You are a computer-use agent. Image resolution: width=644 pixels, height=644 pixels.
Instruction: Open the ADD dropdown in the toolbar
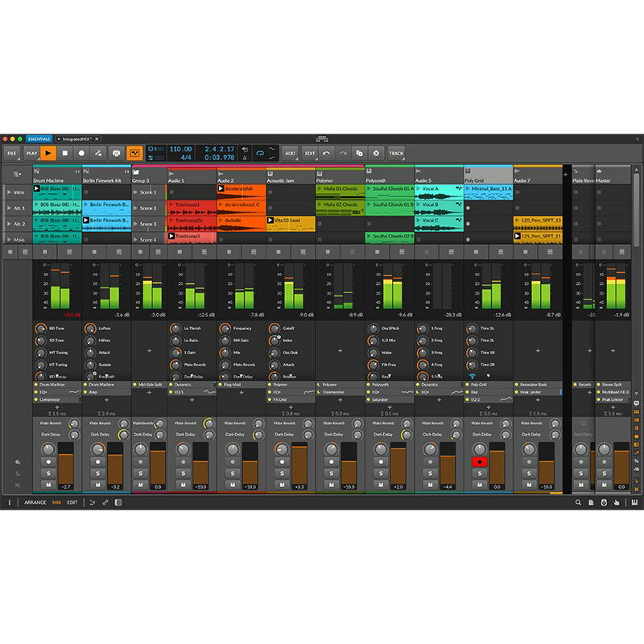[x=290, y=152]
